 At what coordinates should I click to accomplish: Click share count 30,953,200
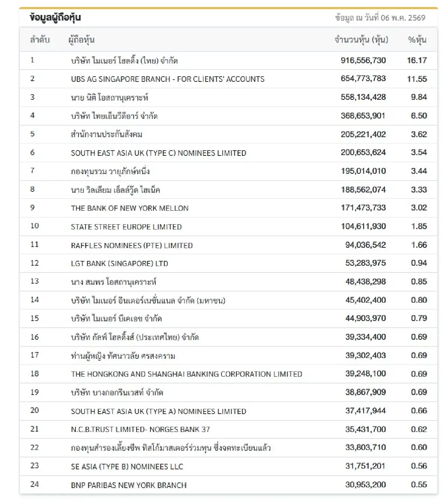365,485
